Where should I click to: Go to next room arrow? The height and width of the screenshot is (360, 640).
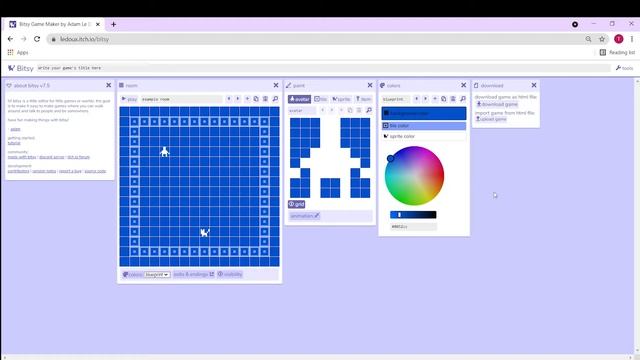pos(238,99)
